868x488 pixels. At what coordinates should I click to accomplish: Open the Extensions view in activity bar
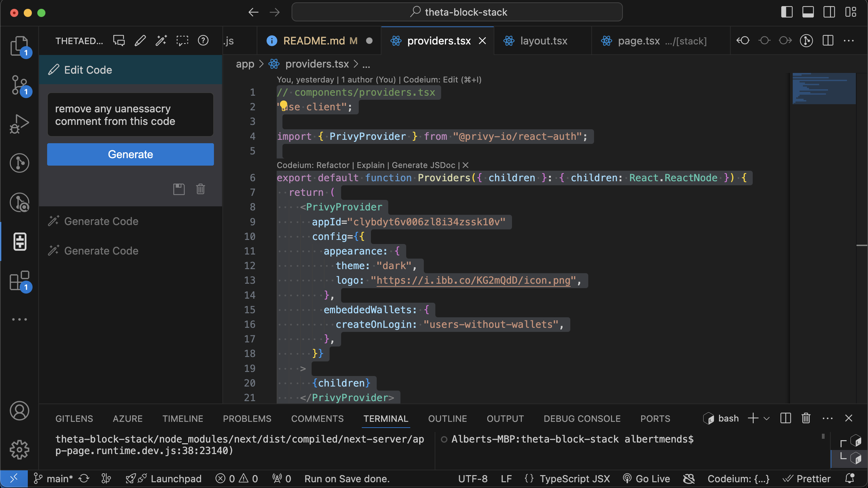(x=19, y=281)
